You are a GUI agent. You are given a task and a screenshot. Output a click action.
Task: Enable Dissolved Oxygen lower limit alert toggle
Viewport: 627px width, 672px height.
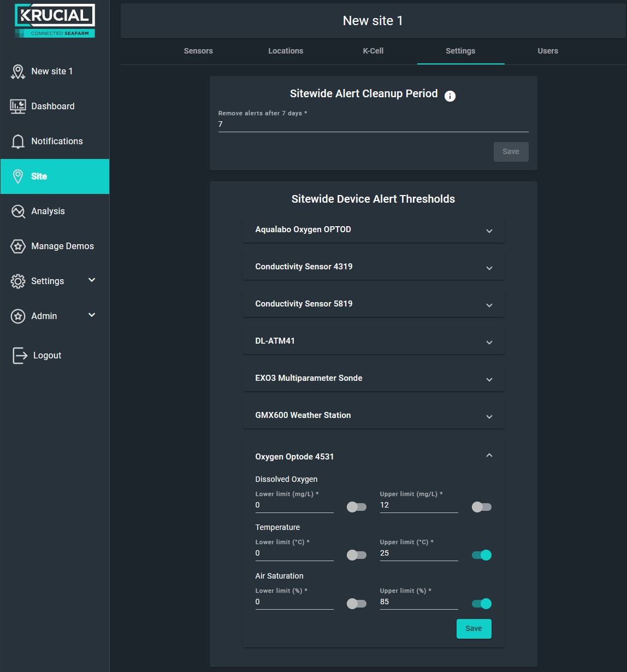tap(357, 507)
